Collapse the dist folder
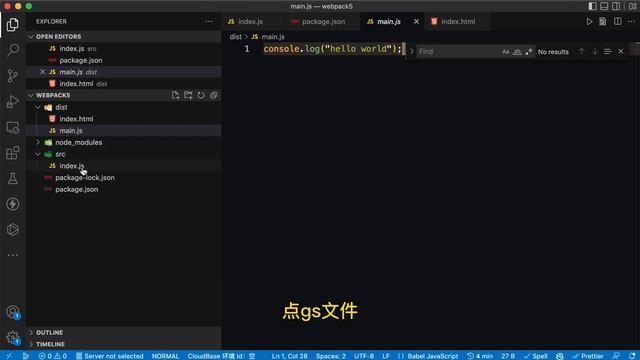 pyautogui.click(x=38, y=107)
